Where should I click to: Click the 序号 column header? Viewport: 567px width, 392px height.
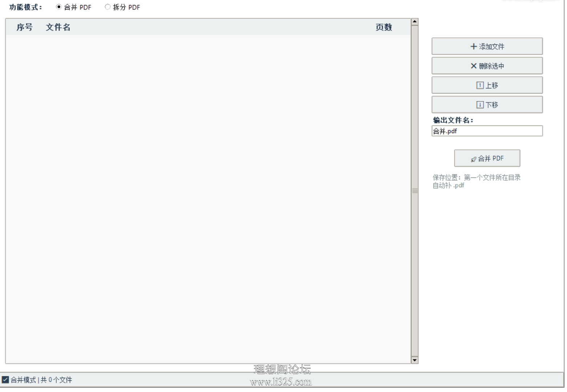click(24, 27)
